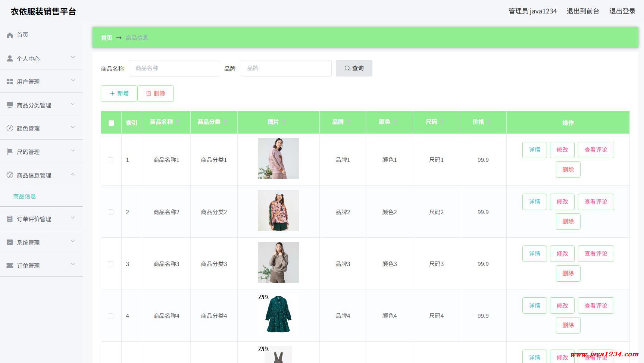
Task: Click the home icon beside 首页
Action: click(10, 35)
